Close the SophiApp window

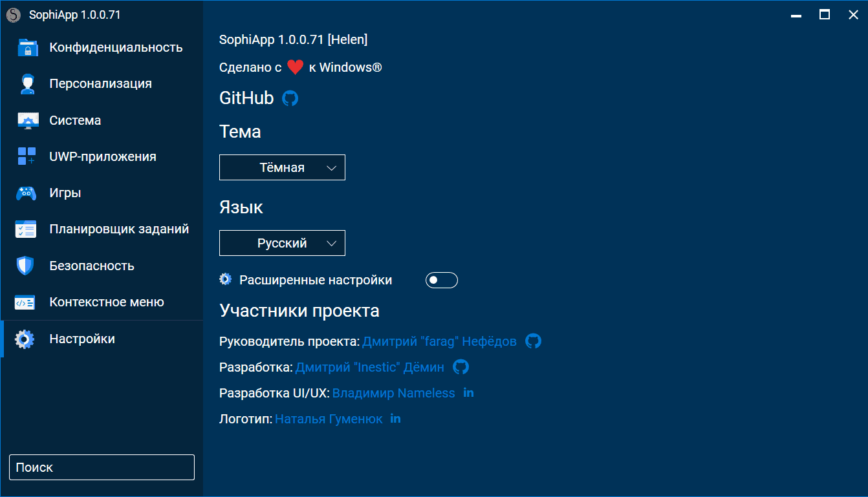pyautogui.click(x=854, y=15)
